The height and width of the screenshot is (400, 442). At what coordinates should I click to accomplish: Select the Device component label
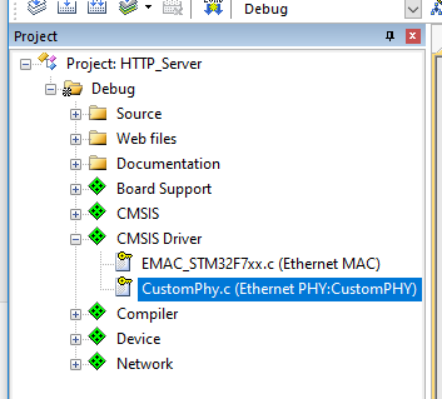click(139, 339)
